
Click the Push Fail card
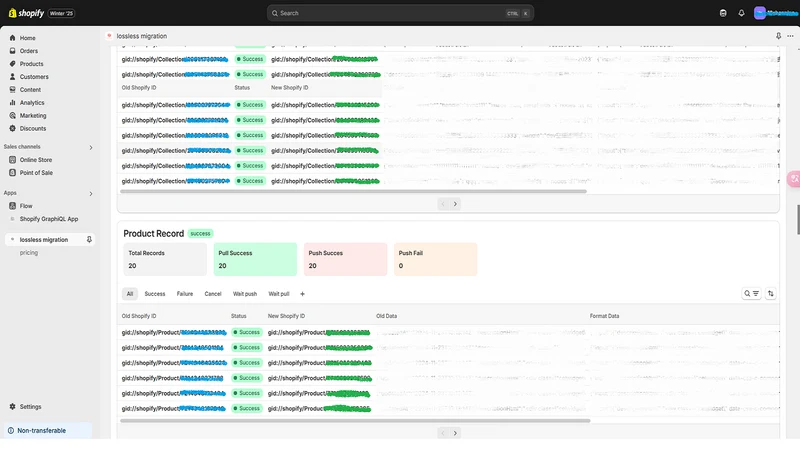(435, 259)
